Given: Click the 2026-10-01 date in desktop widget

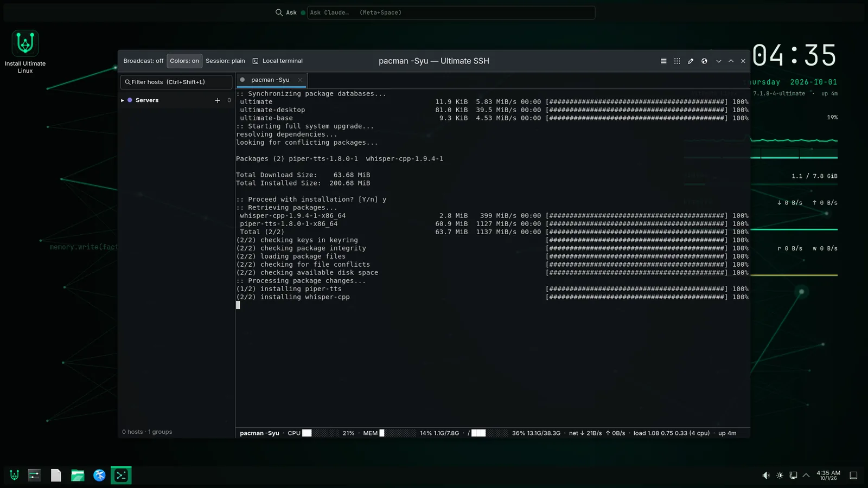Looking at the screenshot, I should [x=814, y=82].
